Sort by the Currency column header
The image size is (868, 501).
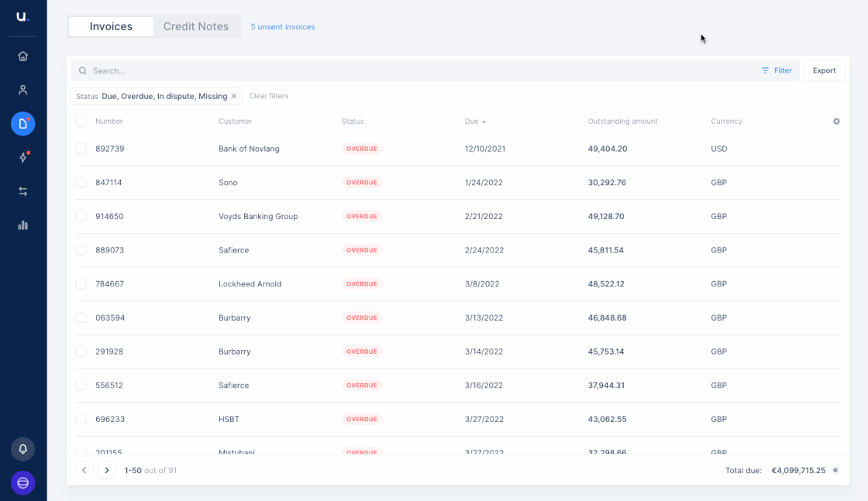726,121
